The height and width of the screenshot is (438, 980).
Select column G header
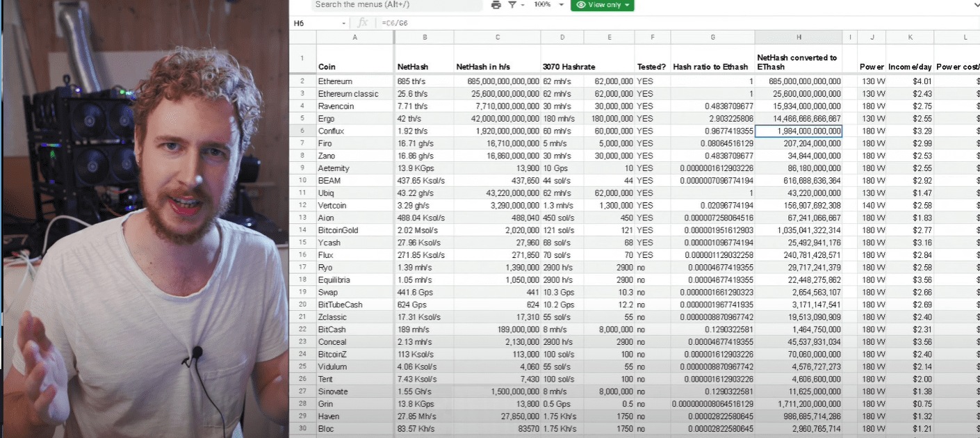click(712, 37)
